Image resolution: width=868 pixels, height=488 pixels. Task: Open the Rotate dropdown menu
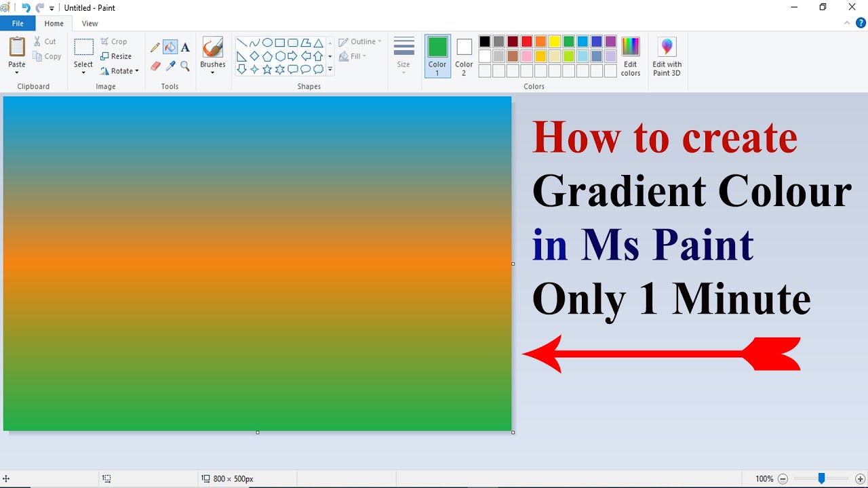(119, 71)
